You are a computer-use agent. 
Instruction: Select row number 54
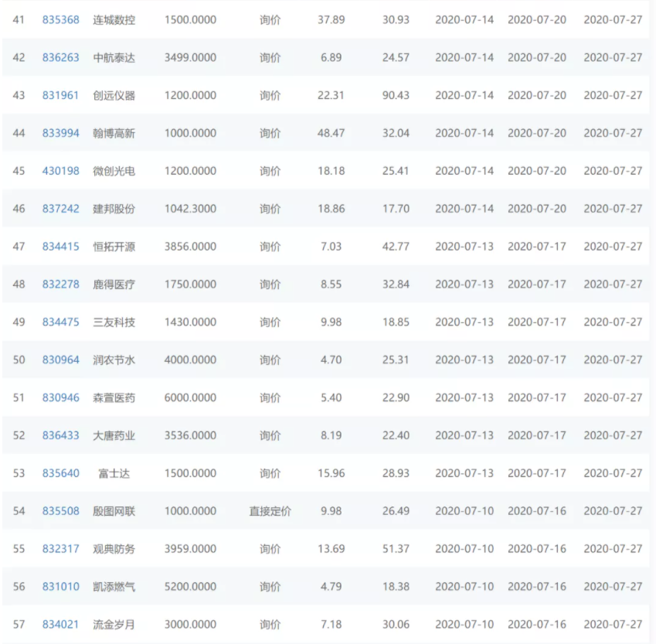pyautogui.click(x=19, y=511)
